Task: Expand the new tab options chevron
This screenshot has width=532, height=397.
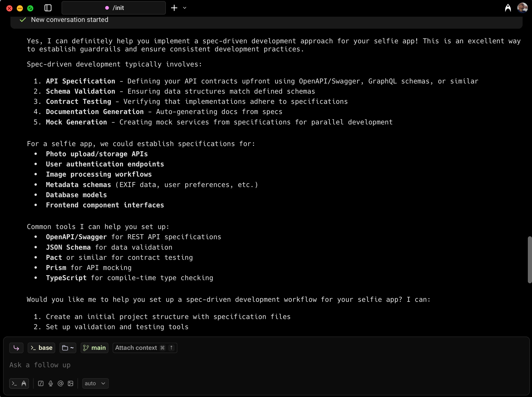Action: 185,8
